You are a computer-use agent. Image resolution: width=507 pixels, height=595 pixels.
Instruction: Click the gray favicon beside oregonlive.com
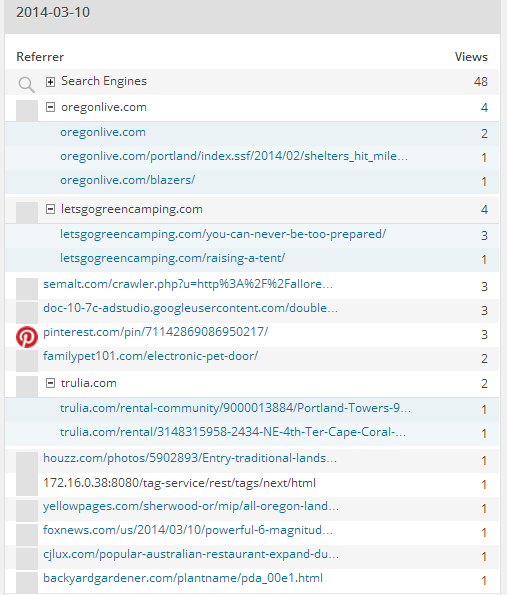tap(27, 110)
